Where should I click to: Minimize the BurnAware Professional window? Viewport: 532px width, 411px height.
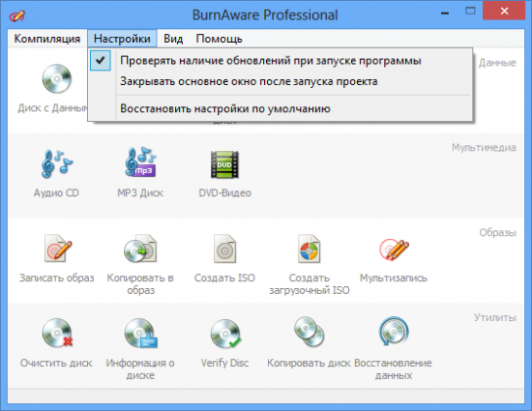coord(445,13)
